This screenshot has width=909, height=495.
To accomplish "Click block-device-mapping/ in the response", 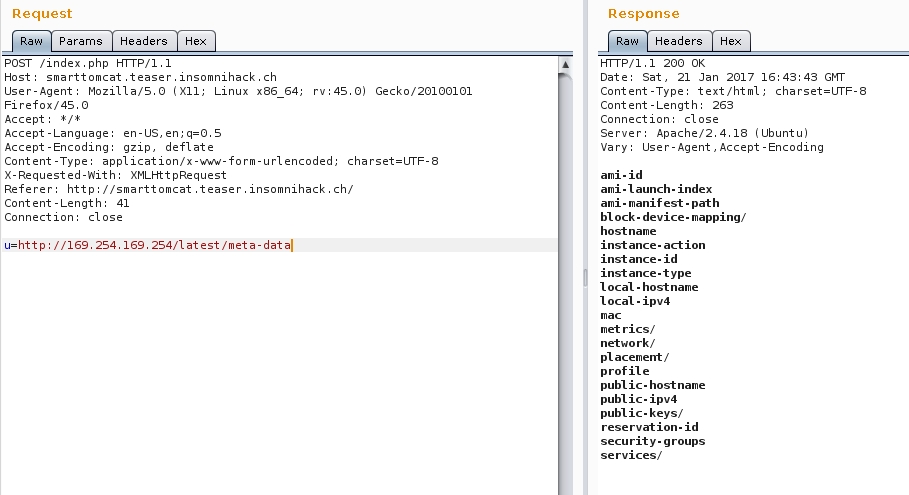I will point(673,217).
